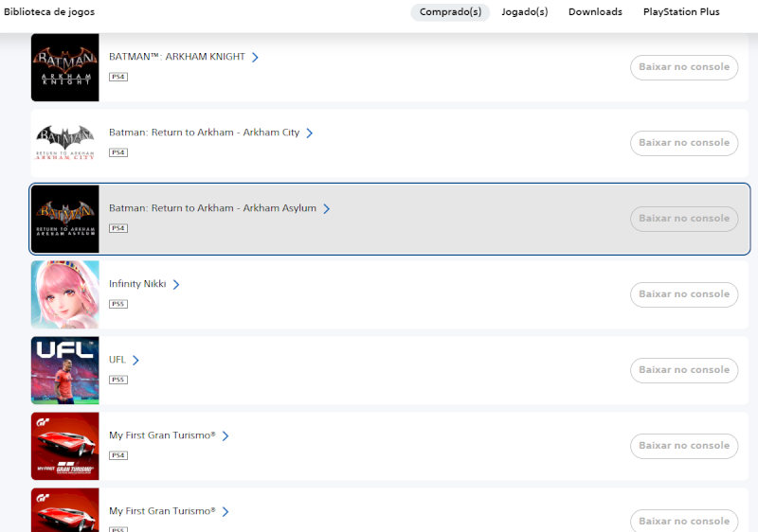The height and width of the screenshot is (532, 758).
Task: Click the PS5 badge under UFL
Action: [x=118, y=380]
